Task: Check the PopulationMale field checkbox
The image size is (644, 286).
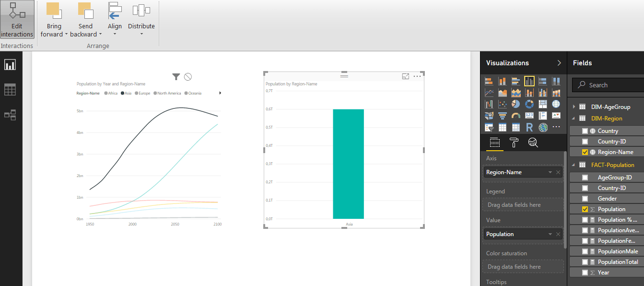Action: 585,251
